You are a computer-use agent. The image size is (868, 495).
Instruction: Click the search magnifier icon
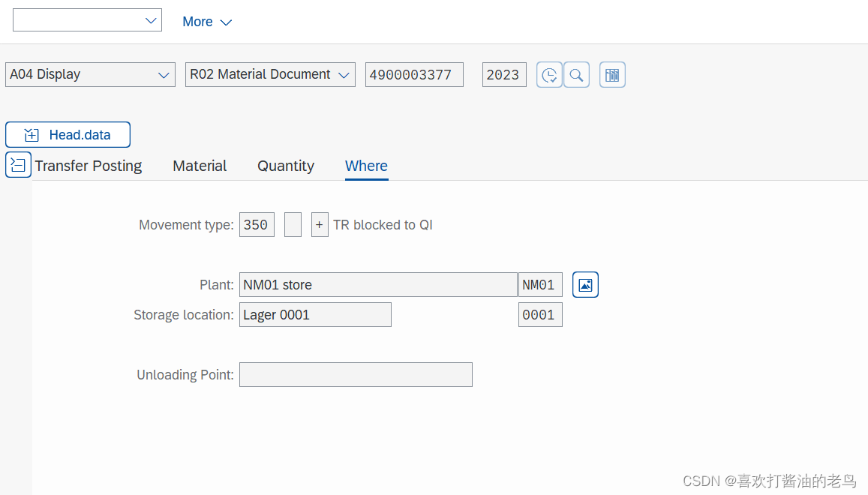coord(576,74)
